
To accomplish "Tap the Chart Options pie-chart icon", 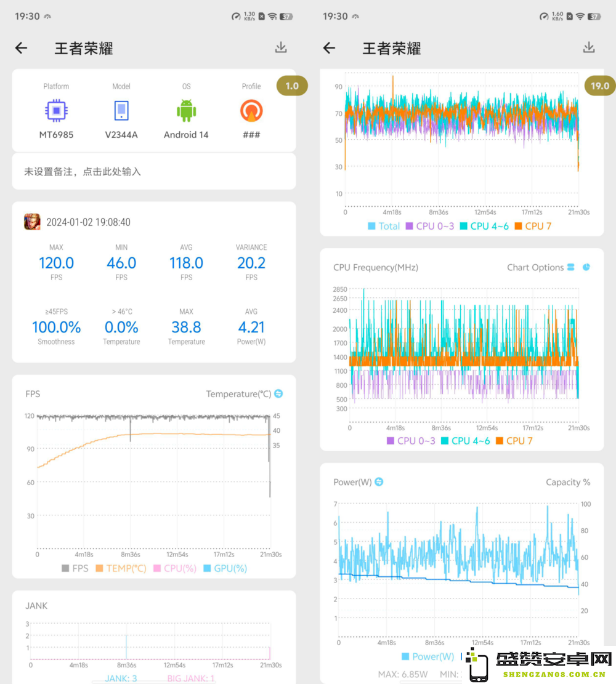I will pyautogui.click(x=586, y=267).
